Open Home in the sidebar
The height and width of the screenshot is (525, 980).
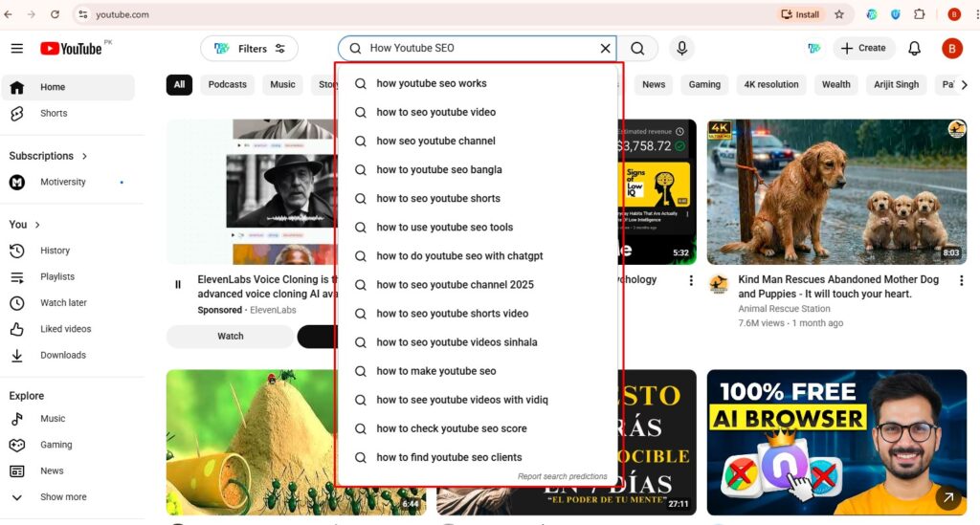click(68, 87)
